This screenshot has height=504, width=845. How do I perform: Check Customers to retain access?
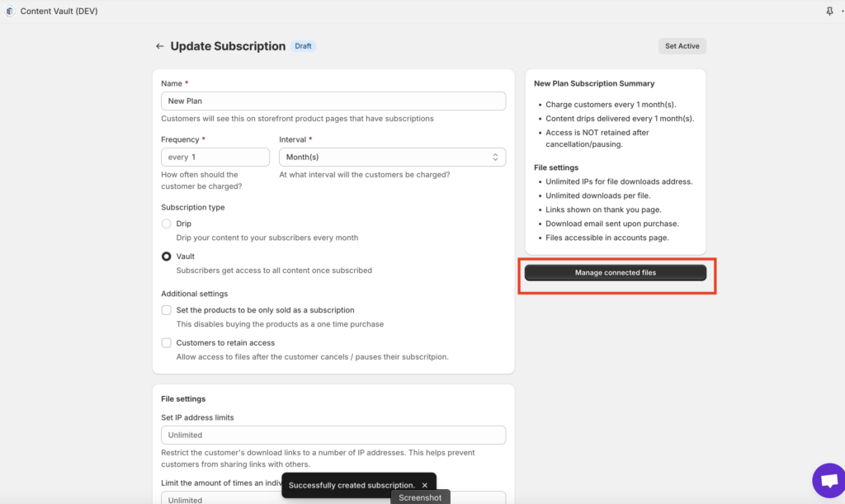pyautogui.click(x=167, y=343)
